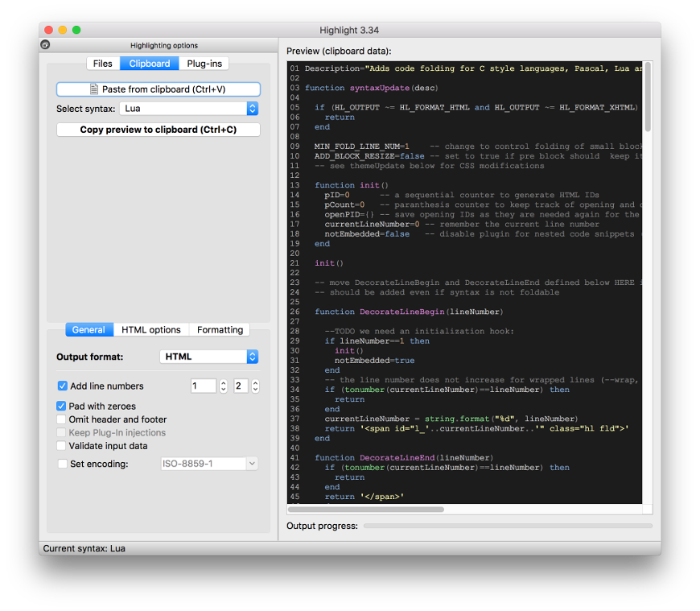Click 'Highlight 3.34' window title
Screen dimensions: 700x611
[x=349, y=30]
